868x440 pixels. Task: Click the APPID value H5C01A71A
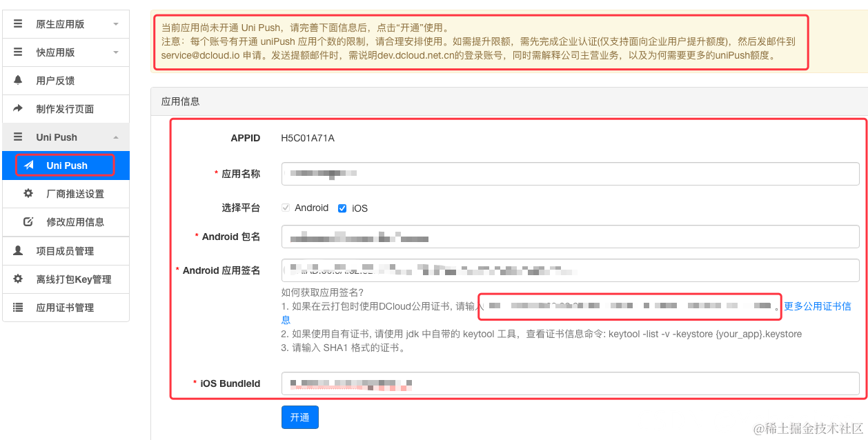tap(308, 138)
